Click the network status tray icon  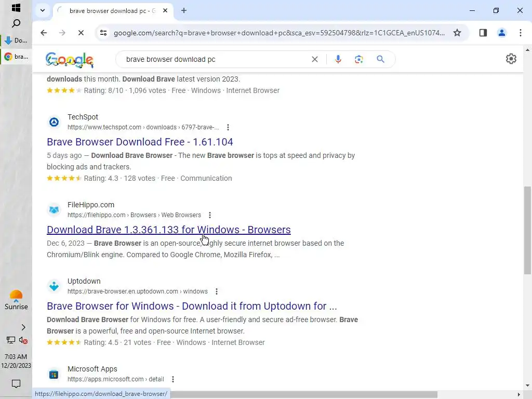11,340
